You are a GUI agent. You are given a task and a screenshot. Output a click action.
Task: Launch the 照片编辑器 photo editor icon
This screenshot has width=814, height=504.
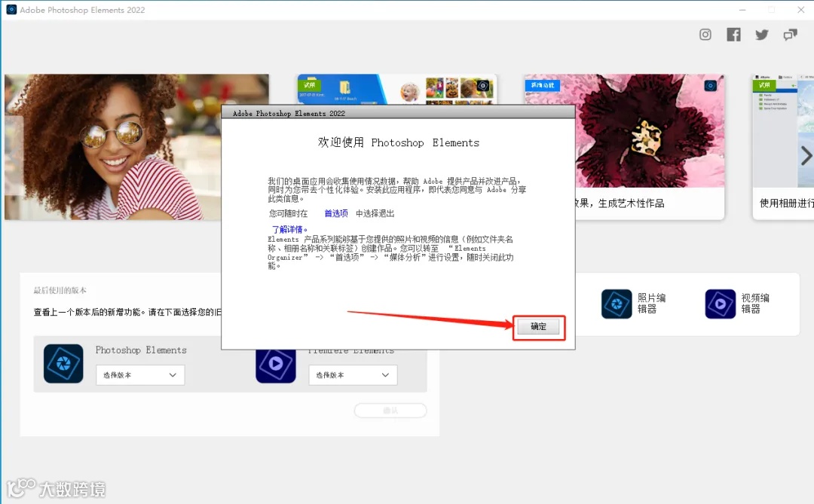pyautogui.click(x=617, y=304)
